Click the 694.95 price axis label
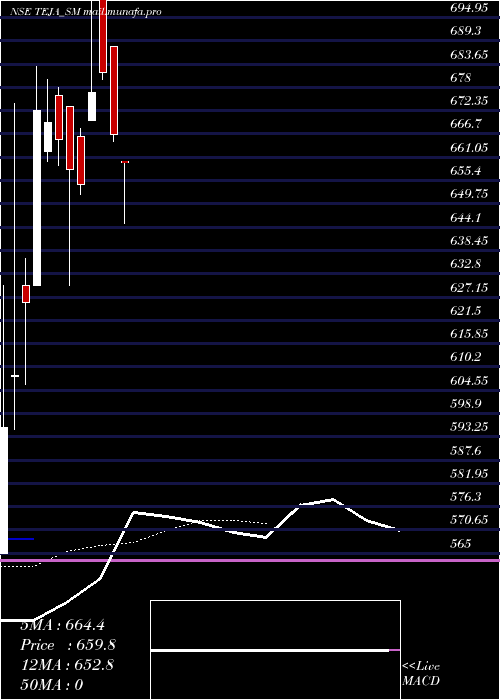Viewport: 500px width, 700px height. (x=469, y=8)
